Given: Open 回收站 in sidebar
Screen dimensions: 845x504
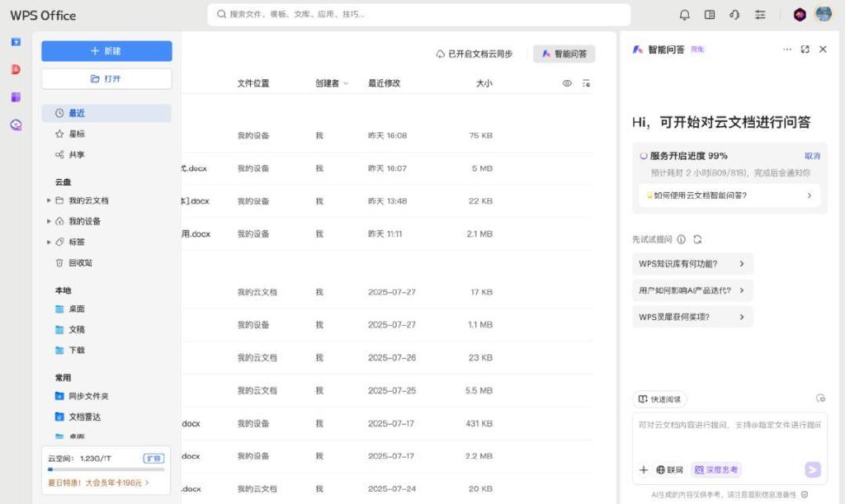Looking at the screenshot, I should [106, 263].
